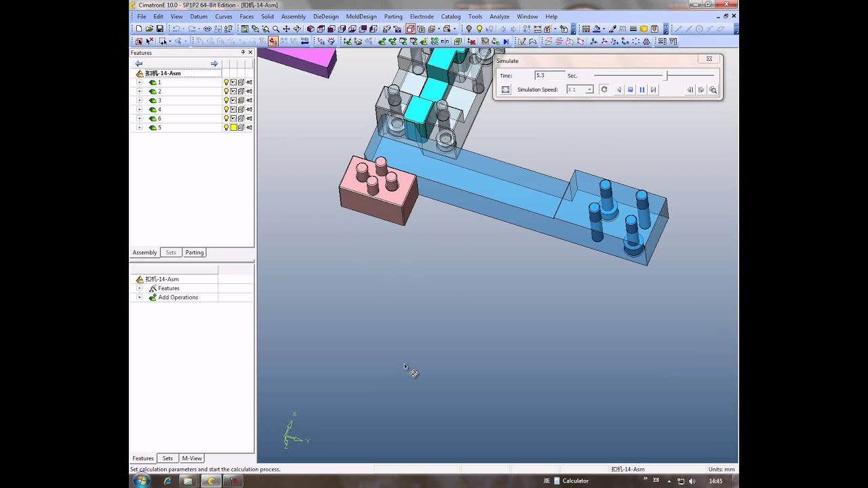This screenshot has width=868, height=488.
Task: Toggle selection box icon for component 2
Action: pyautogui.click(x=234, y=91)
